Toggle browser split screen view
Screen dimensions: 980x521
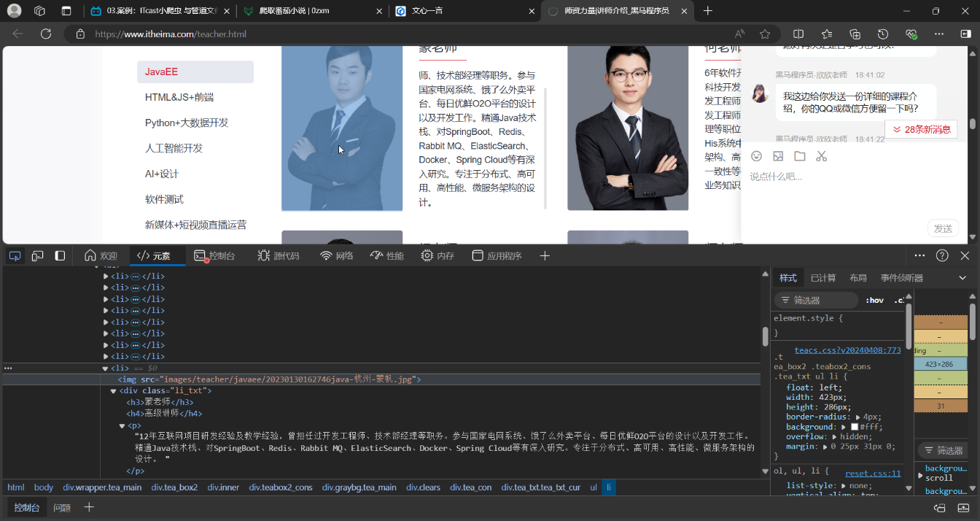pos(798,34)
